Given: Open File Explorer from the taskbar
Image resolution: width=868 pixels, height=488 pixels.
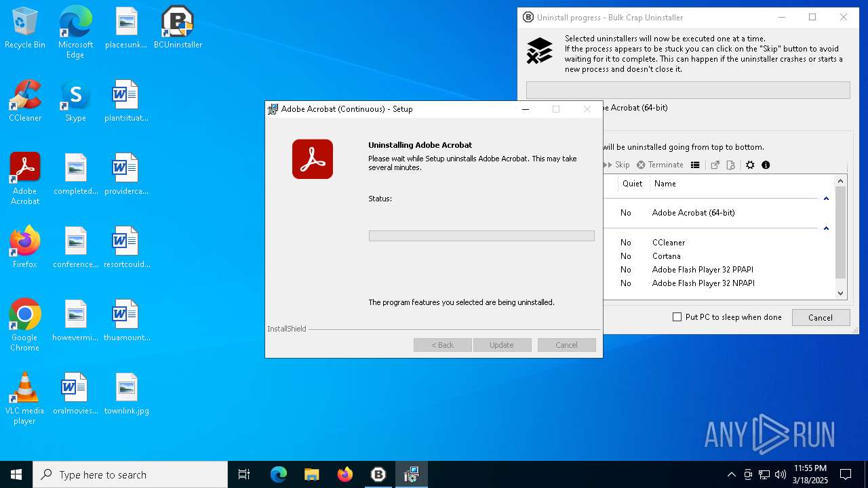Looking at the screenshot, I should coord(311,474).
